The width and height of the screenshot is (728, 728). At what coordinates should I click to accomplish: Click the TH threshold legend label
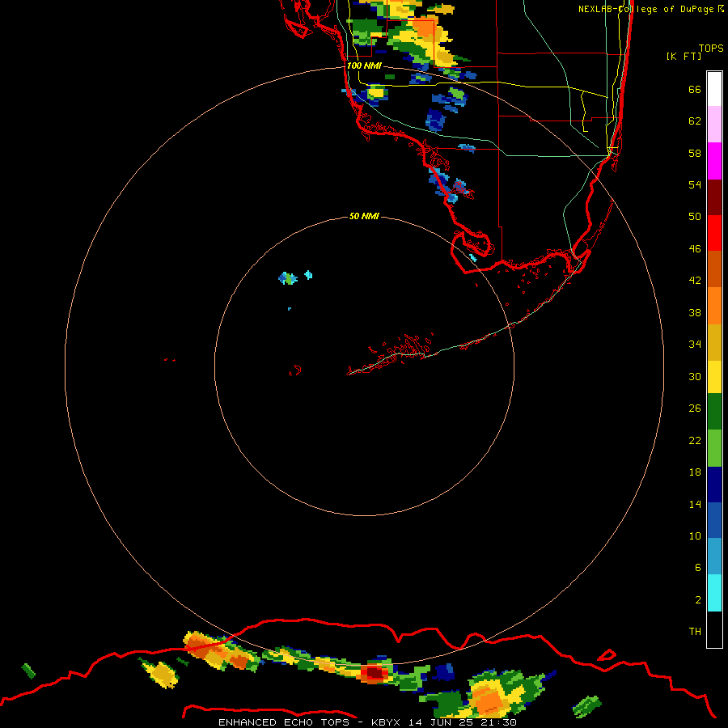695,632
